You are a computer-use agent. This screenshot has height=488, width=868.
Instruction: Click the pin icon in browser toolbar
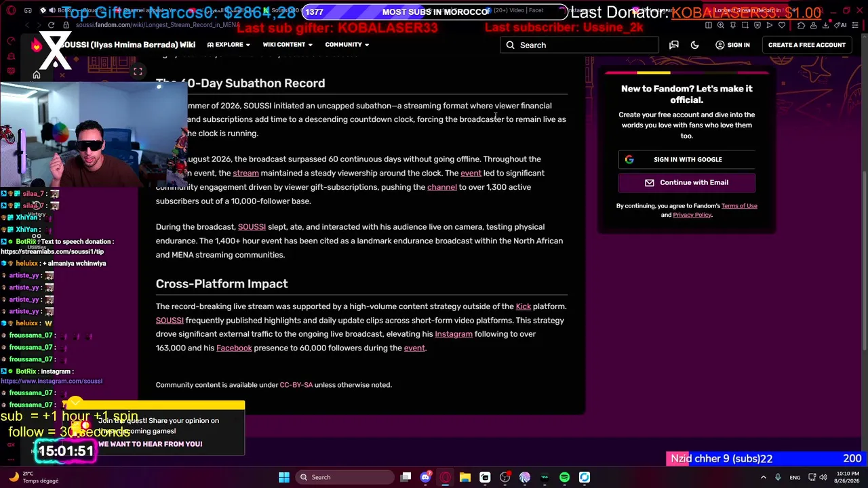click(733, 25)
